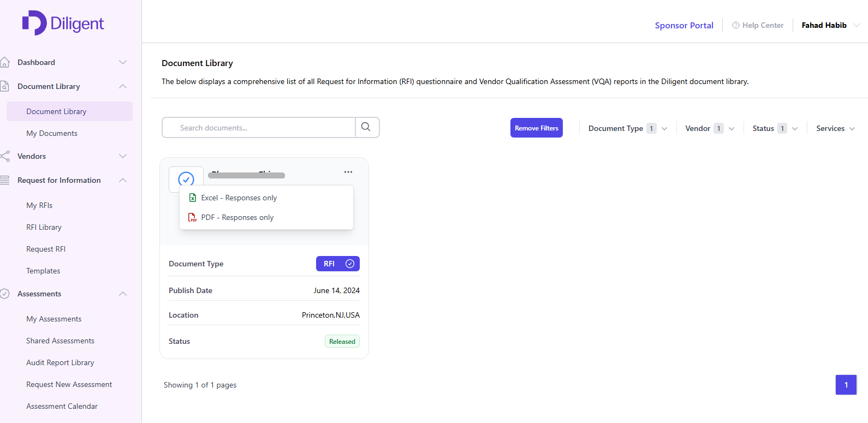Go to My RFIs
Image resolution: width=868 pixels, height=423 pixels.
tap(39, 205)
